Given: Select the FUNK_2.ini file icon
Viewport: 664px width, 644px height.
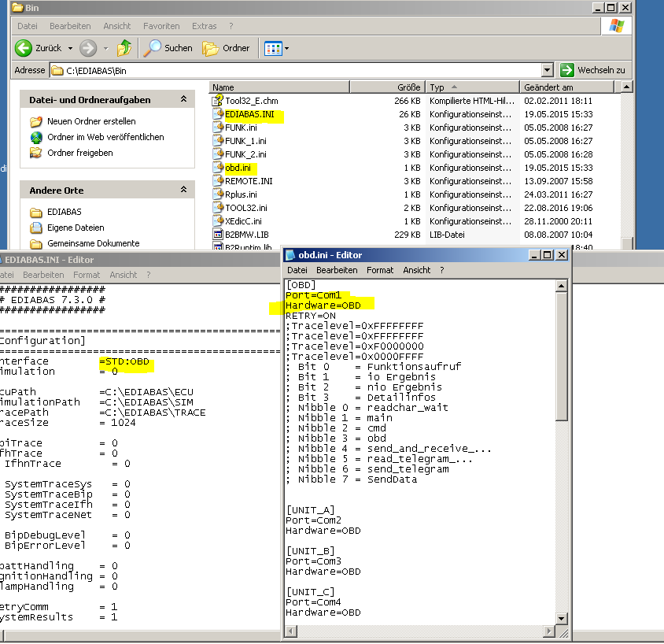Looking at the screenshot, I should coord(218,154).
